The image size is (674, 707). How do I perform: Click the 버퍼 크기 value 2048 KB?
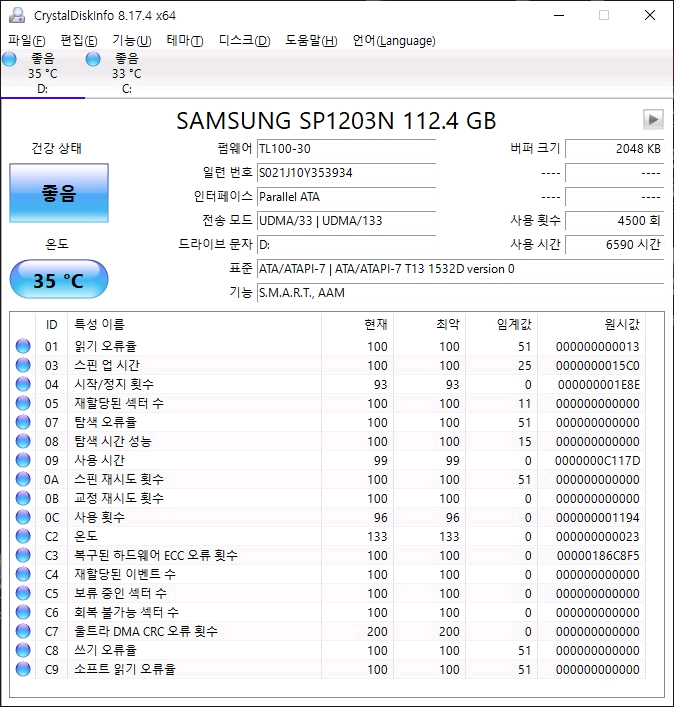click(x=614, y=149)
